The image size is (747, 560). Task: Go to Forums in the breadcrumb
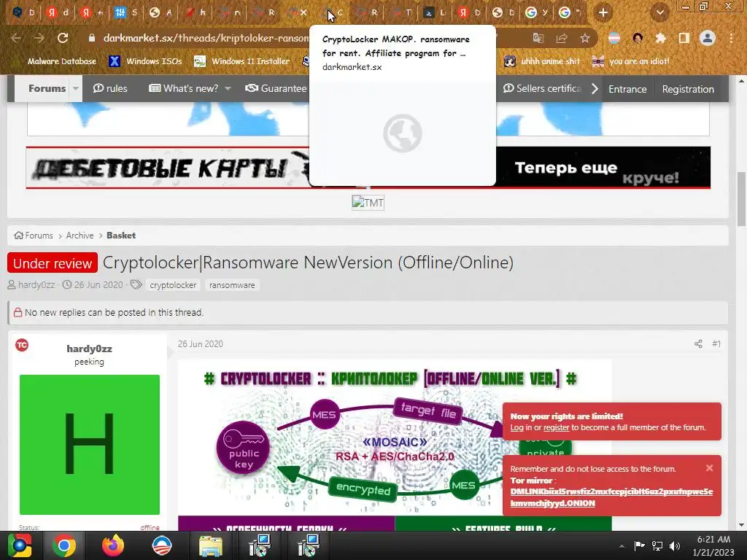(x=34, y=236)
